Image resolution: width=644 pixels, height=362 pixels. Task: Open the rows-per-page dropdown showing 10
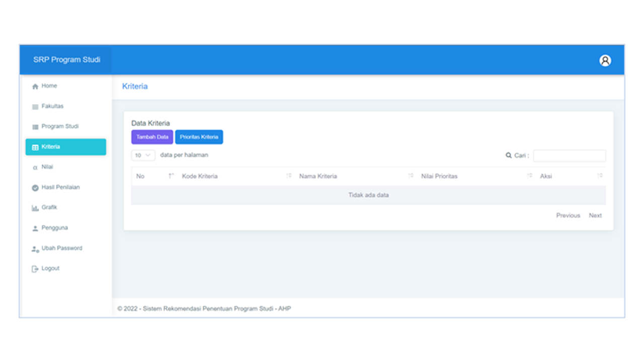click(x=143, y=155)
